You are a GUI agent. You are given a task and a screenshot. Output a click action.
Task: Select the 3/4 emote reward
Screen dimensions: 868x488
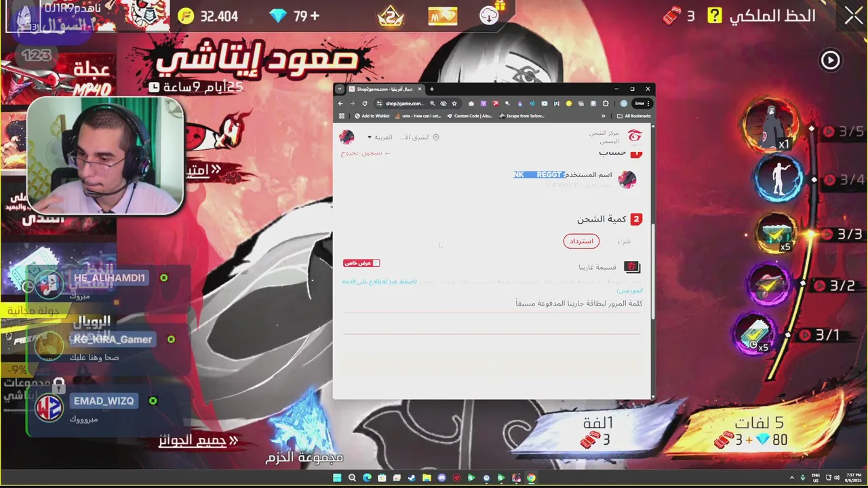[x=778, y=178]
